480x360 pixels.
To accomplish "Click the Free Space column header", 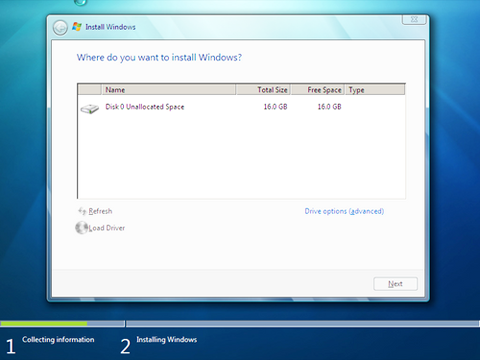I will coord(318,90).
